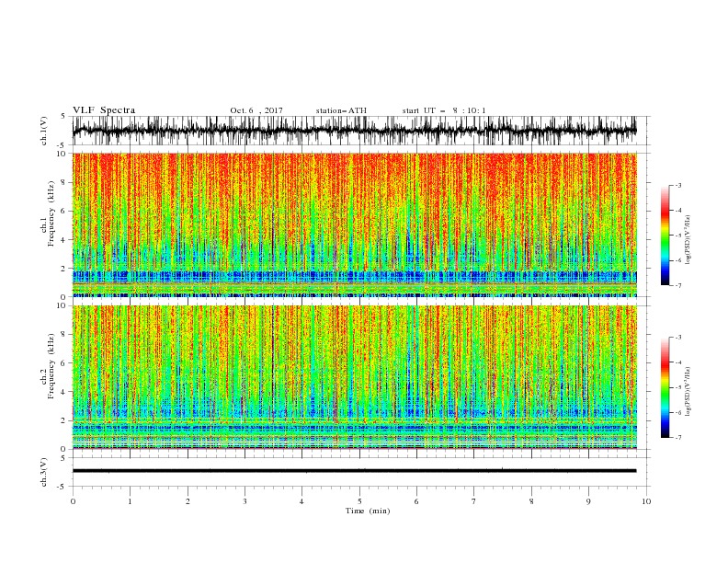Click the 'ch.3(V)' axis label
This screenshot has height=563, width=728.
click(x=44, y=472)
